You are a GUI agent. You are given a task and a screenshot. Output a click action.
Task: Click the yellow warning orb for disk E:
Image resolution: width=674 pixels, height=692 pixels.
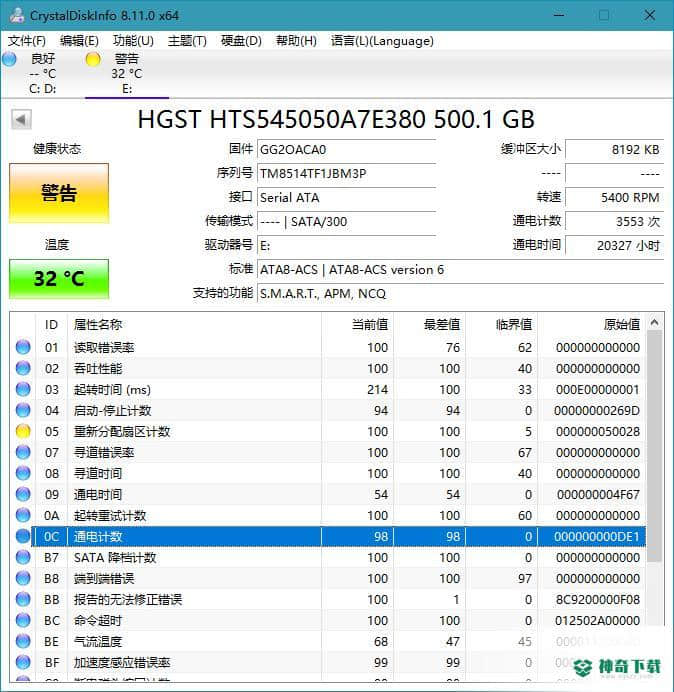[x=93, y=59]
